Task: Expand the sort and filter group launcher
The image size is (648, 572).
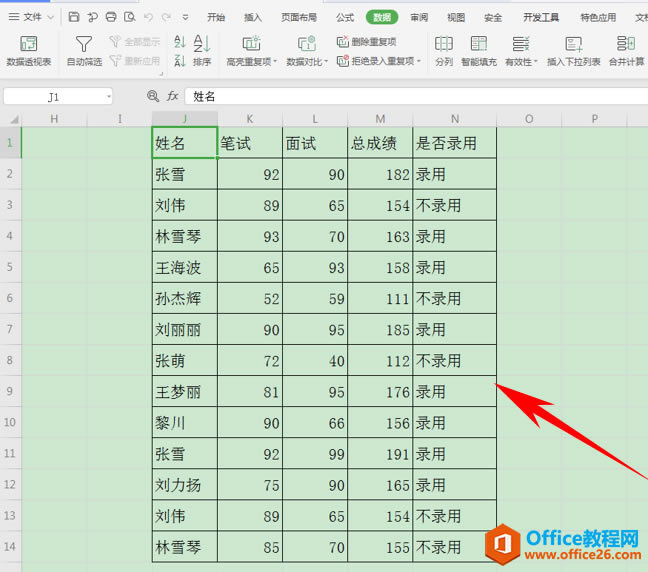Action: [161, 74]
